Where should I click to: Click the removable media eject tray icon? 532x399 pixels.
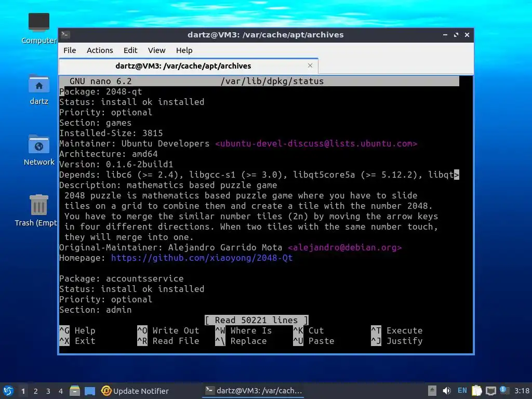pos(432,391)
